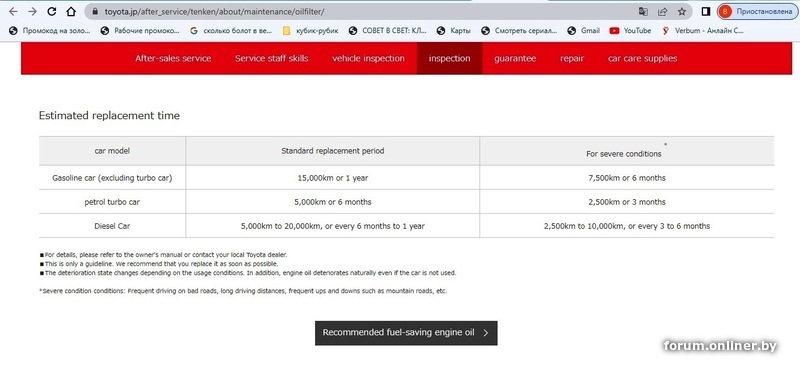Click the car model column header
The height and width of the screenshot is (369, 800).
112,151
